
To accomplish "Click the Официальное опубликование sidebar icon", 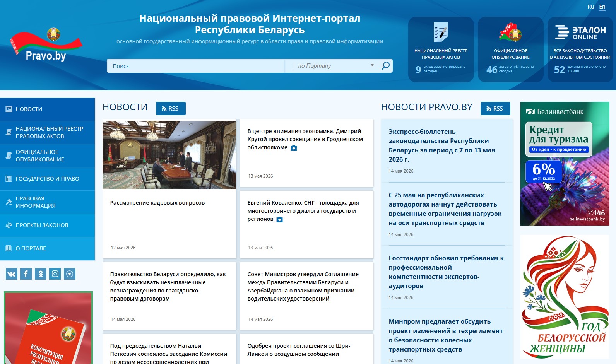I will (x=9, y=156).
